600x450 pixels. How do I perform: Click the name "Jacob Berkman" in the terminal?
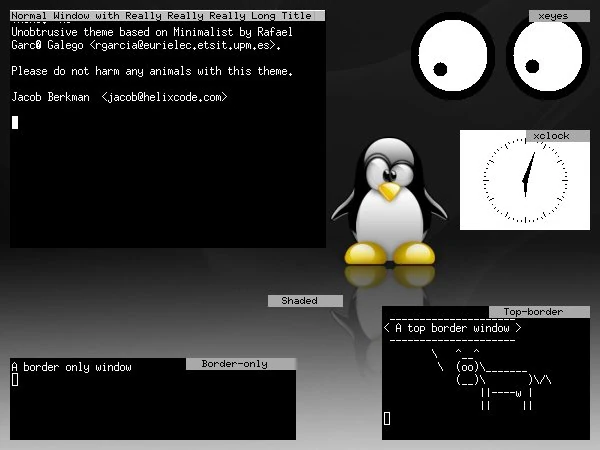coord(50,97)
